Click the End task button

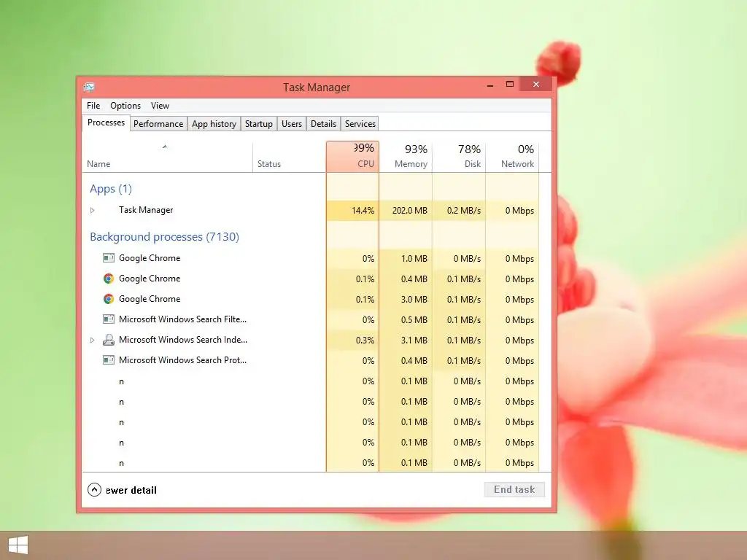click(x=514, y=489)
